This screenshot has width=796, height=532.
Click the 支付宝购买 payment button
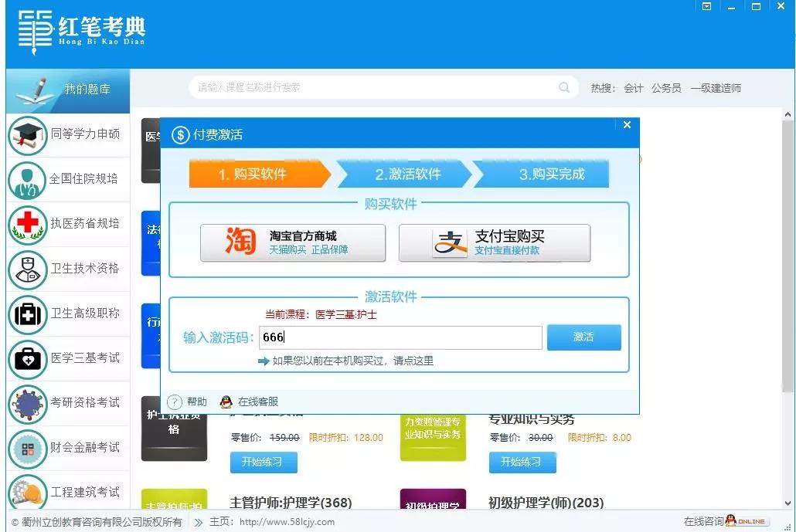tap(495, 242)
